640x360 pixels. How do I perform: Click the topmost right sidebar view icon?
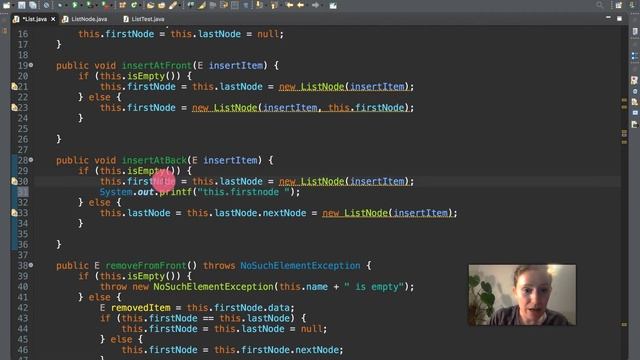tap(634, 31)
